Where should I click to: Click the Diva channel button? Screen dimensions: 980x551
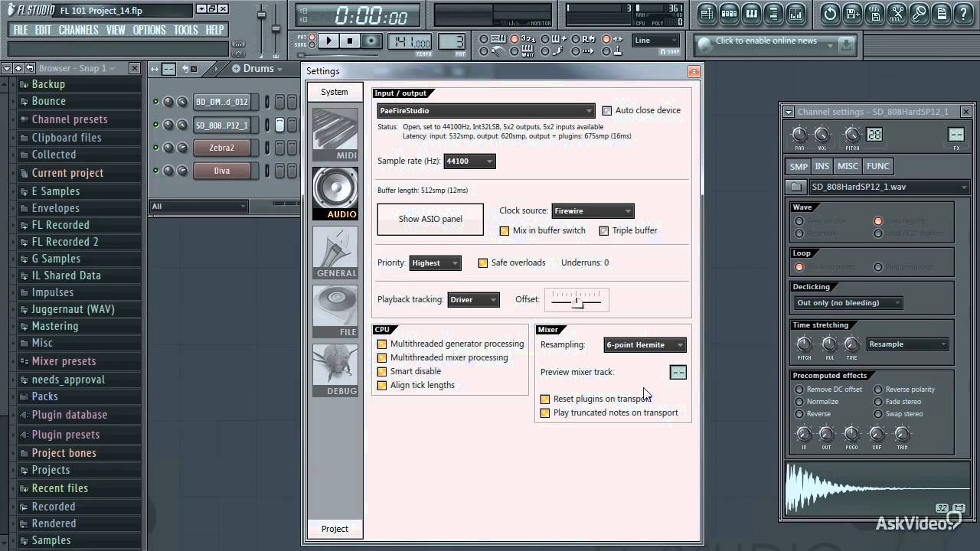coord(222,171)
